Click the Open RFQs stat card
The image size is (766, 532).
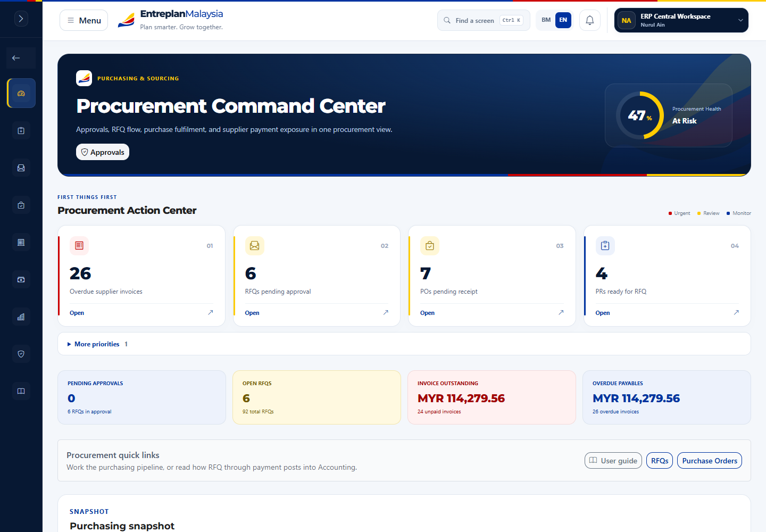point(317,397)
